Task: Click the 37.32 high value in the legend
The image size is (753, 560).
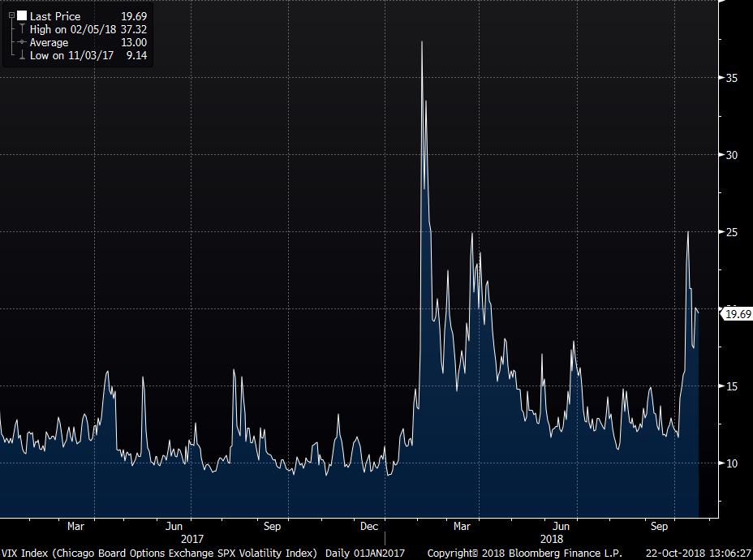Action: 134,29
